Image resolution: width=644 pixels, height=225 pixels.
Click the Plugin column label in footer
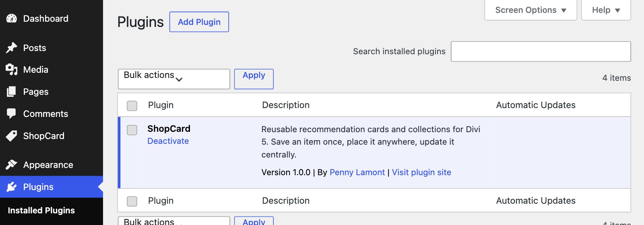(x=161, y=200)
